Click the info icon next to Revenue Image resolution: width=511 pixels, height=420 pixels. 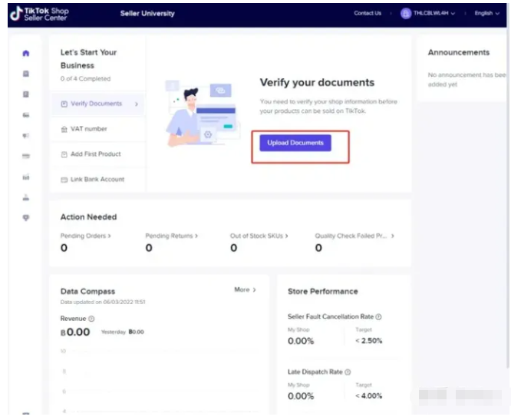point(91,319)
